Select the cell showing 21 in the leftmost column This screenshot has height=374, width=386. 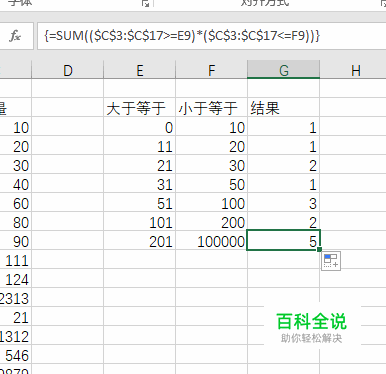[x=16, y=317]
